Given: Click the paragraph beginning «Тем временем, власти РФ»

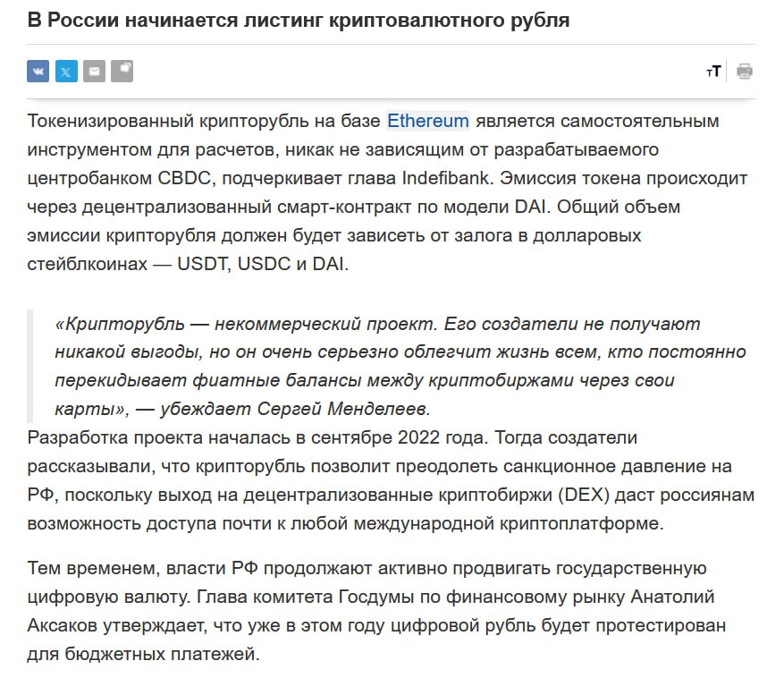Looking at the screenshot, I should click(x=376, y=611).
